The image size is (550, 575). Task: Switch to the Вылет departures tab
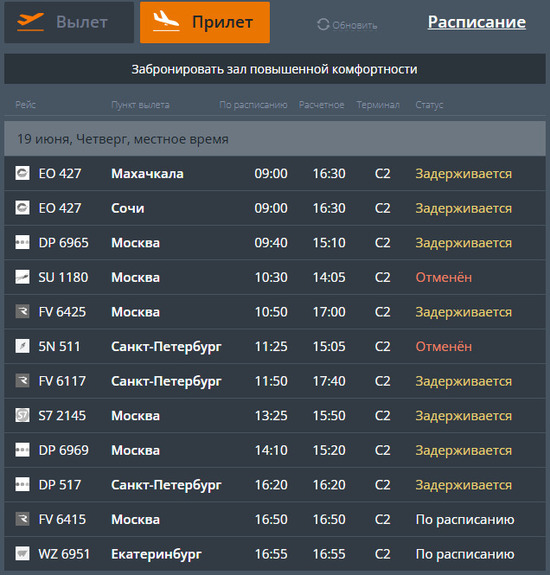point(69,22)
